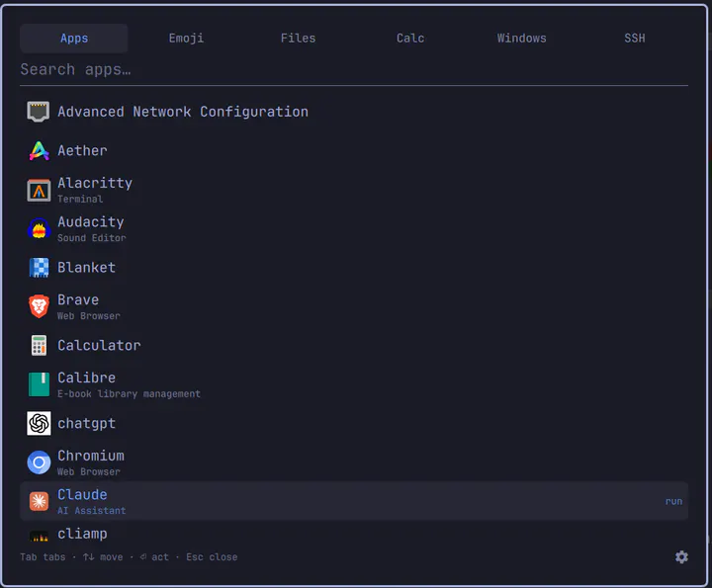The image size is (712, 588).
Task: Click the Calibre green book icon
Action: pos(39,384)
